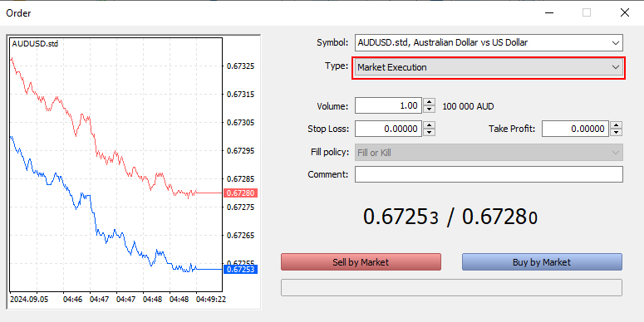Click the 0.67305 price axis label

click(241, 123)
